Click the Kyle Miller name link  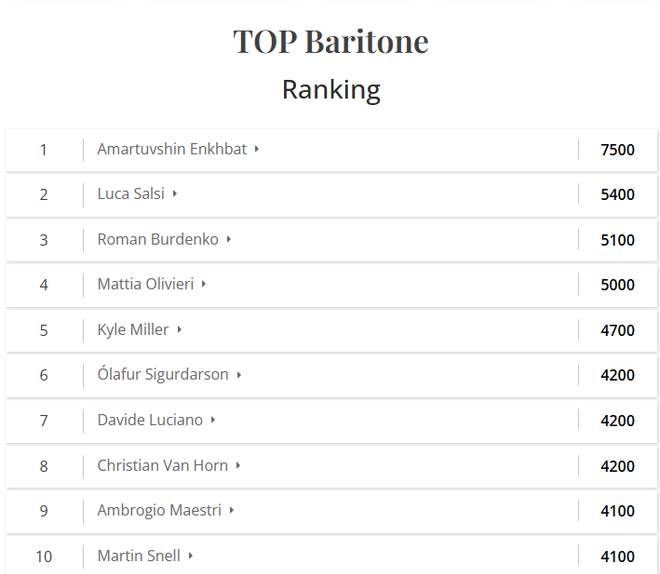coord(133,330)
